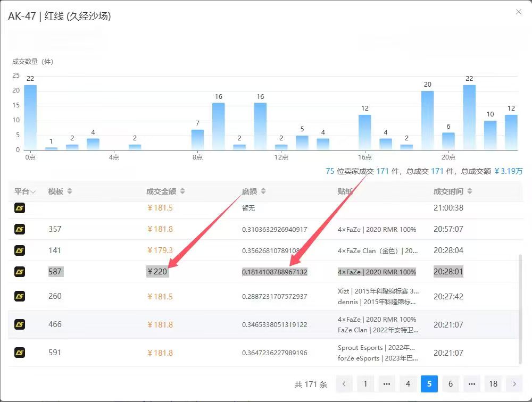The image size is (532, 402).
Task: Click the previous page arrow
Action: (344, 383)
